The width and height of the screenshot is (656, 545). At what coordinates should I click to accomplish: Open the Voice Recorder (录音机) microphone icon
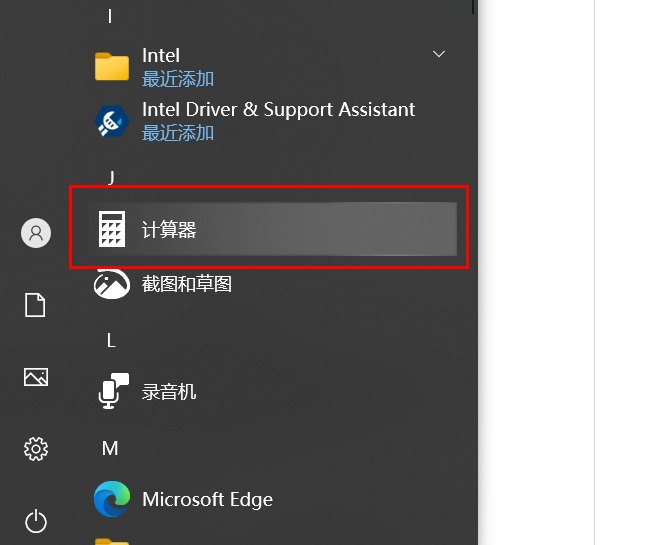(x=112, y=392)
